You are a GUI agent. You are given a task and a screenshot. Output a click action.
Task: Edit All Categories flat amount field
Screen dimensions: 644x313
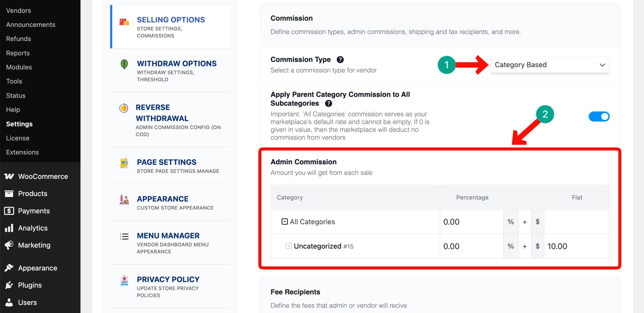pos(577,222)
